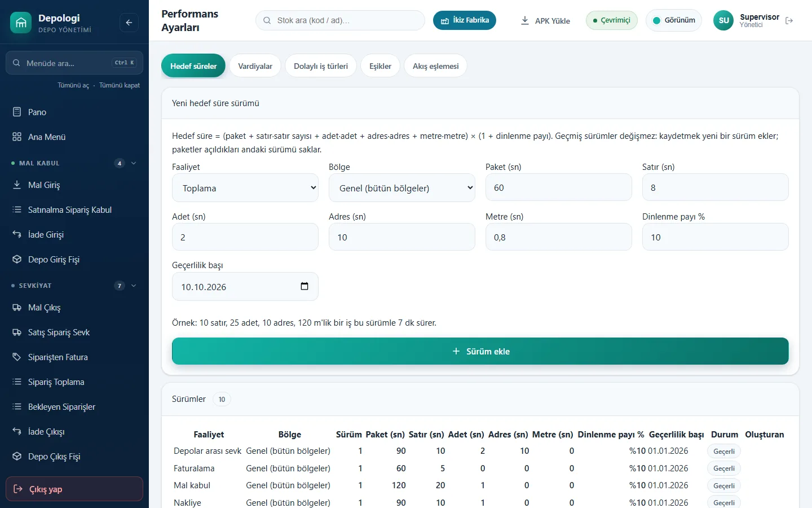
Task: Click the Dinlenme payı % input field
Action: click(x=716, y=237)
